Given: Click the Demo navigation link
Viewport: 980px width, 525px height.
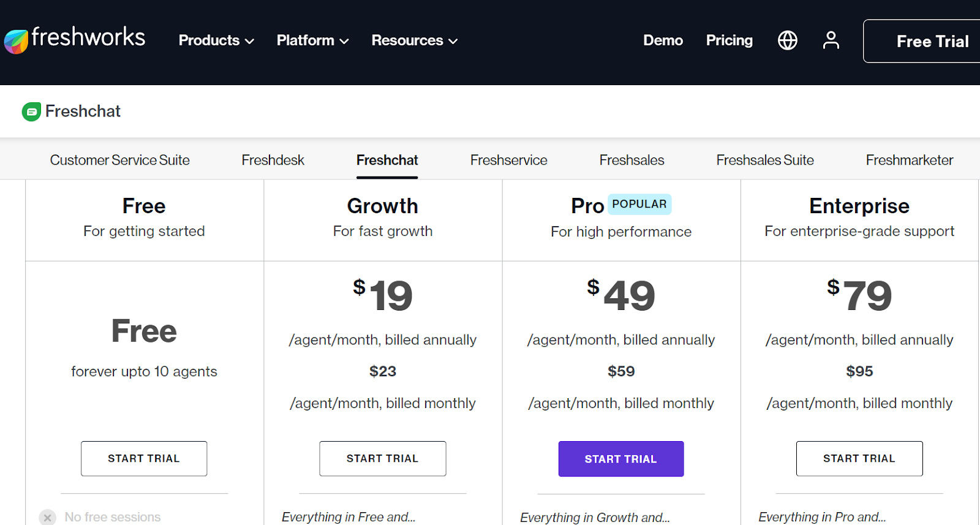Looking at the screenshot, I should click(663, 40).
